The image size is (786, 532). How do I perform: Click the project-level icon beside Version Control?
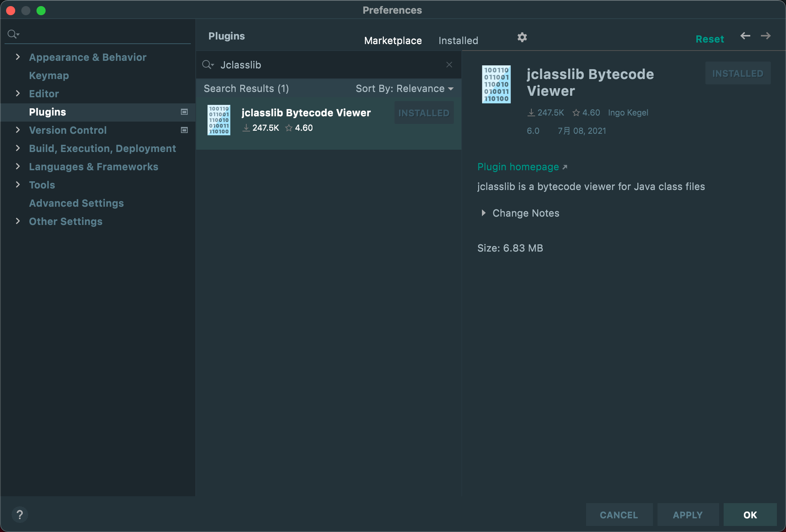point(184,130)
